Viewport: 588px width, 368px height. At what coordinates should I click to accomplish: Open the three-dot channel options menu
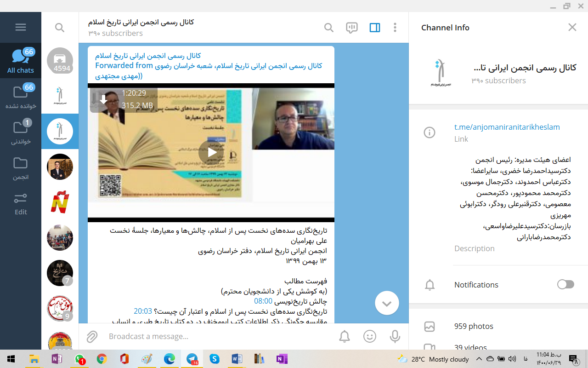point(395,28)
